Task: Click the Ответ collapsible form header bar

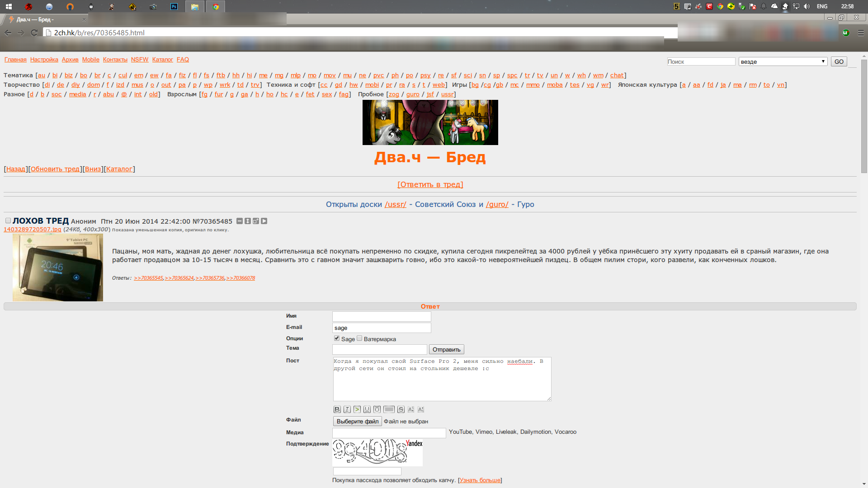Action: click(429, 306)
